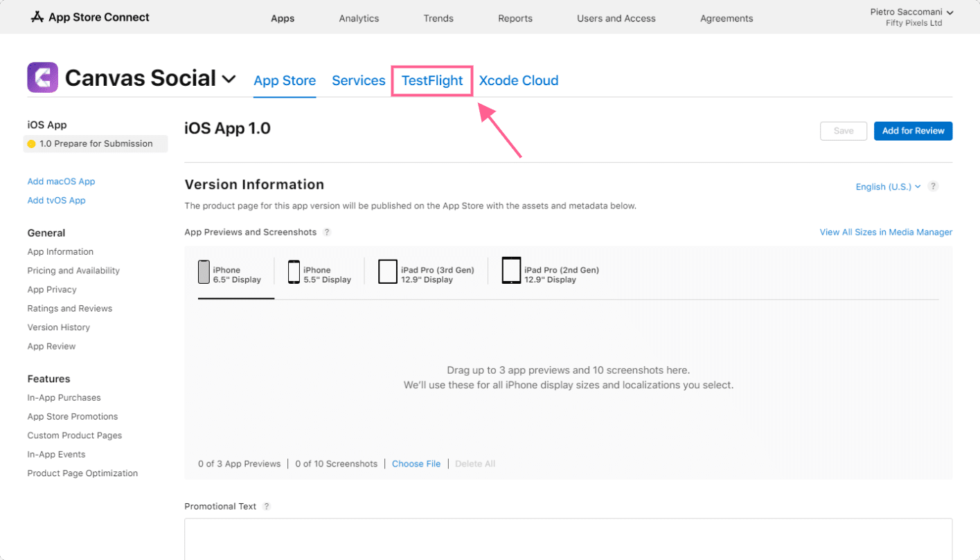The image size is (980, 560).
Task: Select 1.0 Prepare for Submission sidebar item
Action: 96,144
